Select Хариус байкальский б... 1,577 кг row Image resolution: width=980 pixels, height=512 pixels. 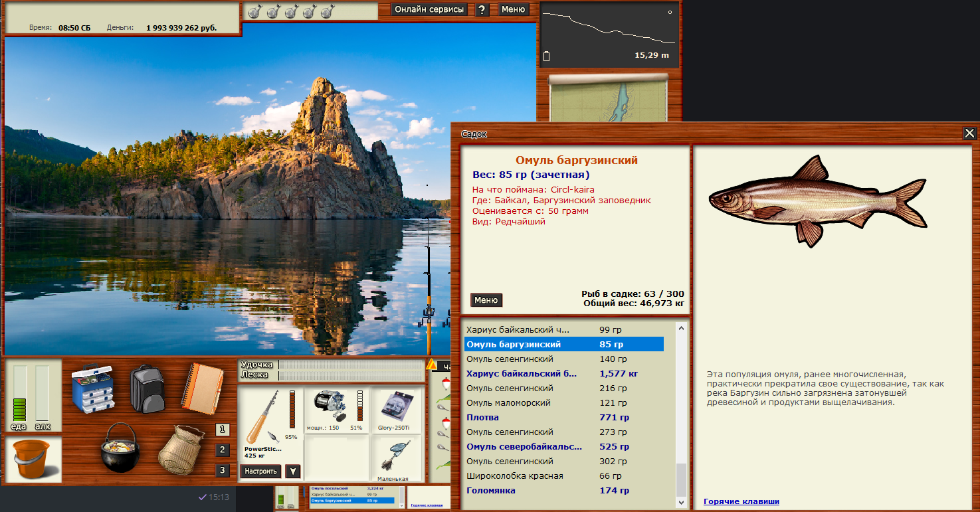pyautogui.click(x=563, y=374)
